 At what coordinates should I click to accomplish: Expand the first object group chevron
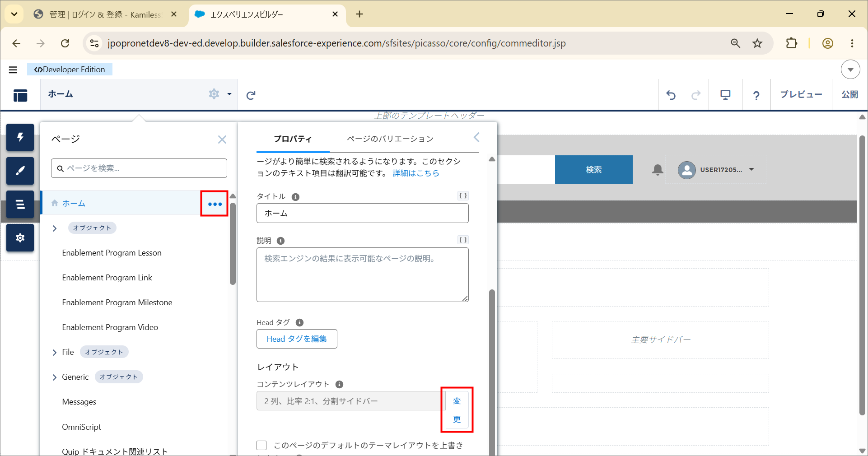(55, 228)
